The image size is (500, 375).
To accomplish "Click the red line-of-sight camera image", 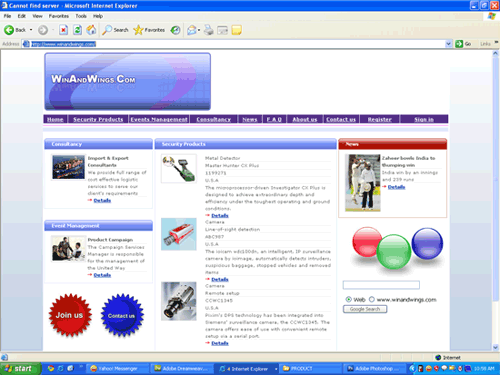I will pos(179,234).
